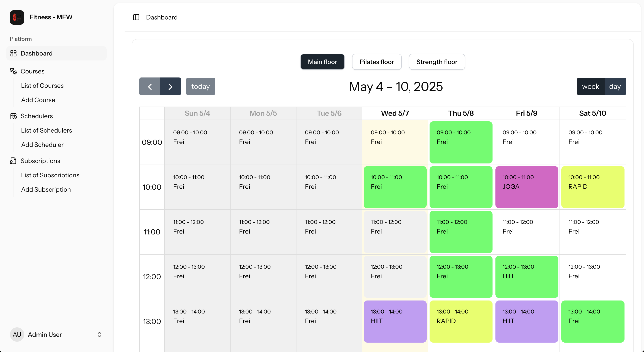Switch to Strength floor tab

pos(437,62)
